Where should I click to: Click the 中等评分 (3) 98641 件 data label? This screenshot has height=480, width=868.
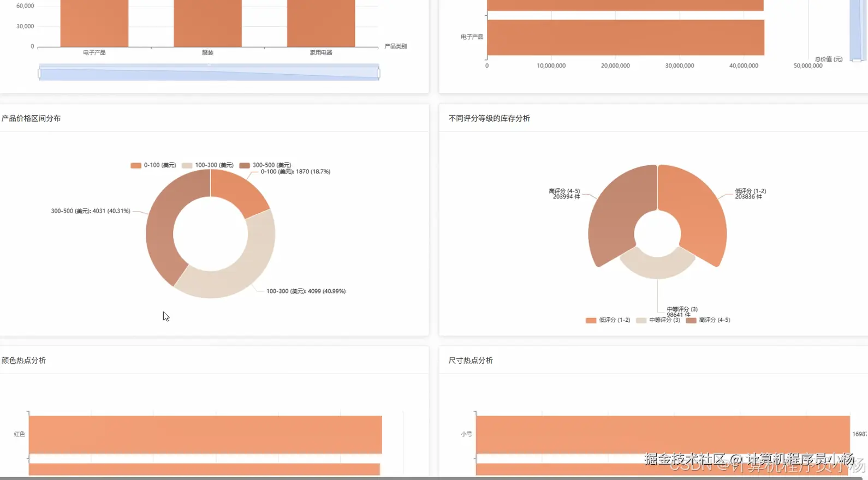(x=682, y=312)
